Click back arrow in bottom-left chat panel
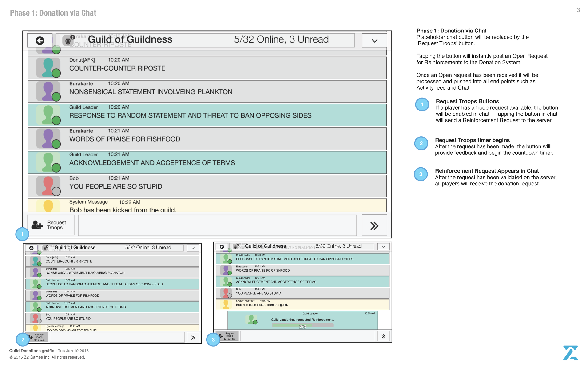The height and width of the screenshot is (367, 588). click(31, 248)
